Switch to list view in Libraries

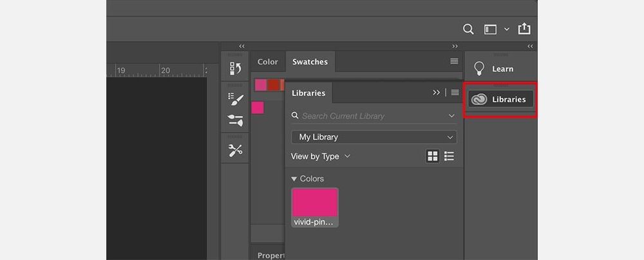pos(449,156)
